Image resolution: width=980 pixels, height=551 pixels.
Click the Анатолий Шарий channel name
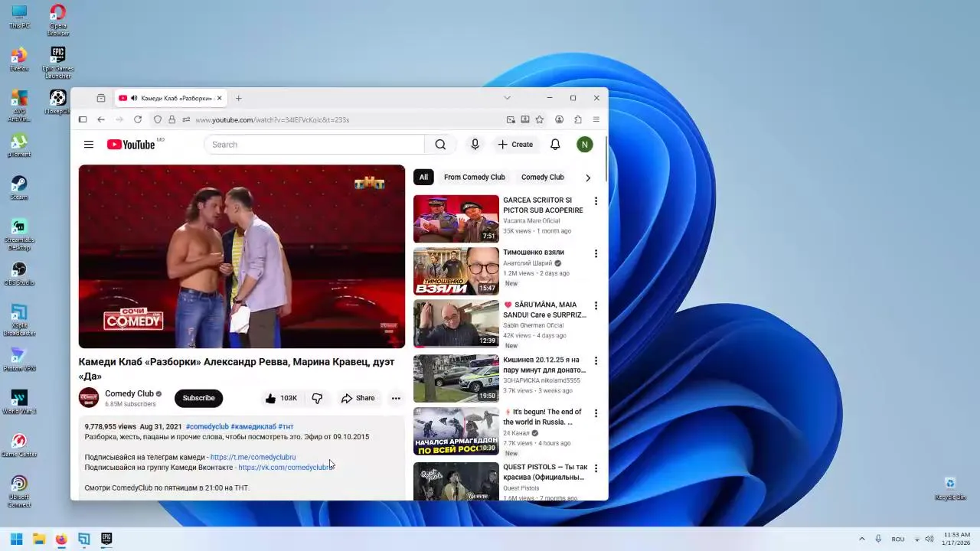[528, 263]
